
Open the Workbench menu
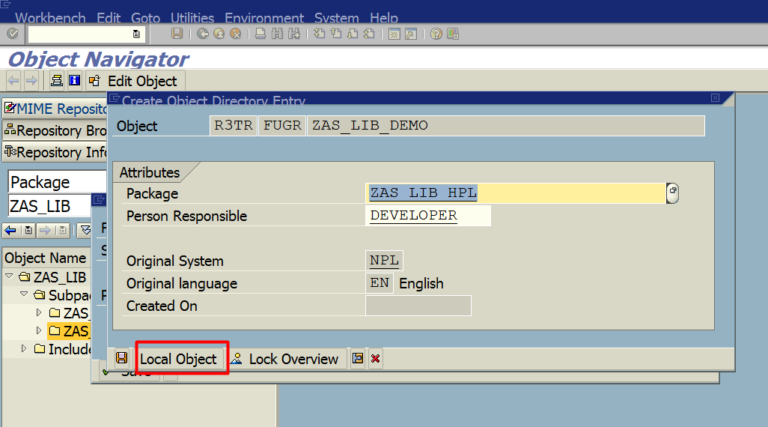(x=50, y=18)
